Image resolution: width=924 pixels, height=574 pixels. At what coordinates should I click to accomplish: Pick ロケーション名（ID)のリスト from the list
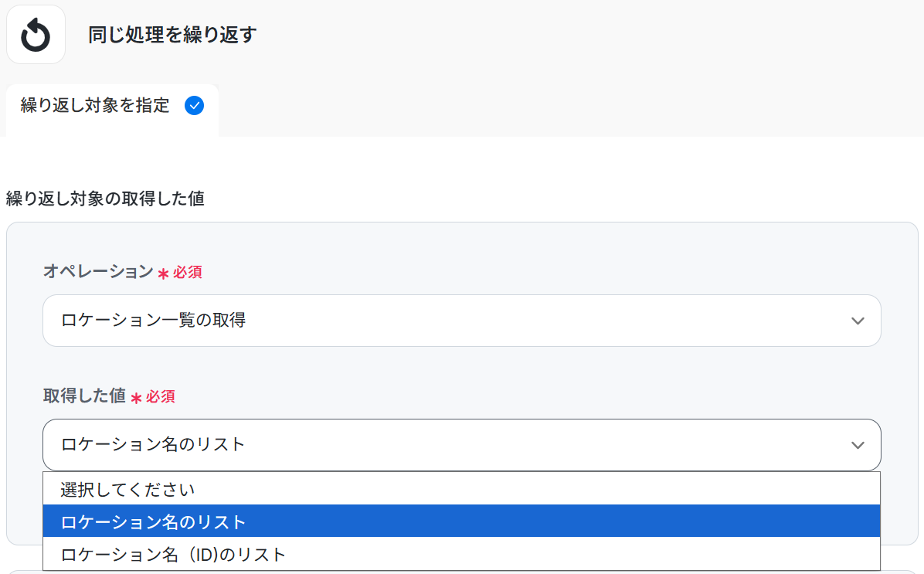click(x=173, y=554)
